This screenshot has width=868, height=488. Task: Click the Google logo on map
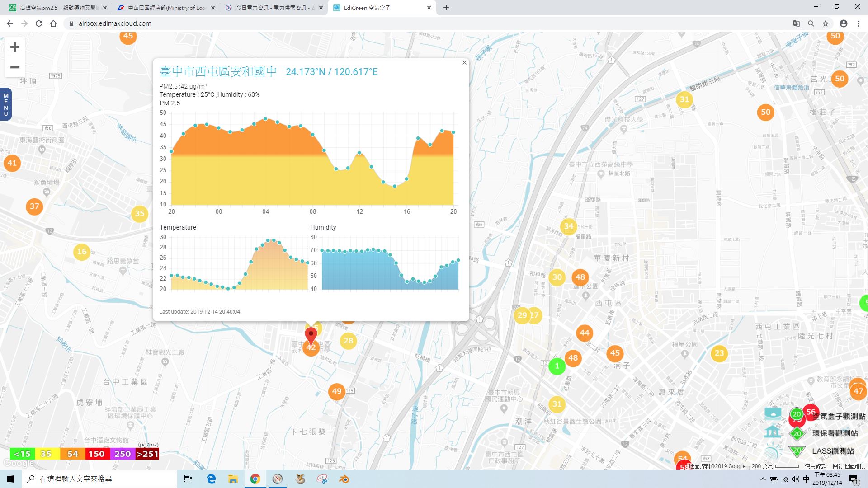point(19,464)
